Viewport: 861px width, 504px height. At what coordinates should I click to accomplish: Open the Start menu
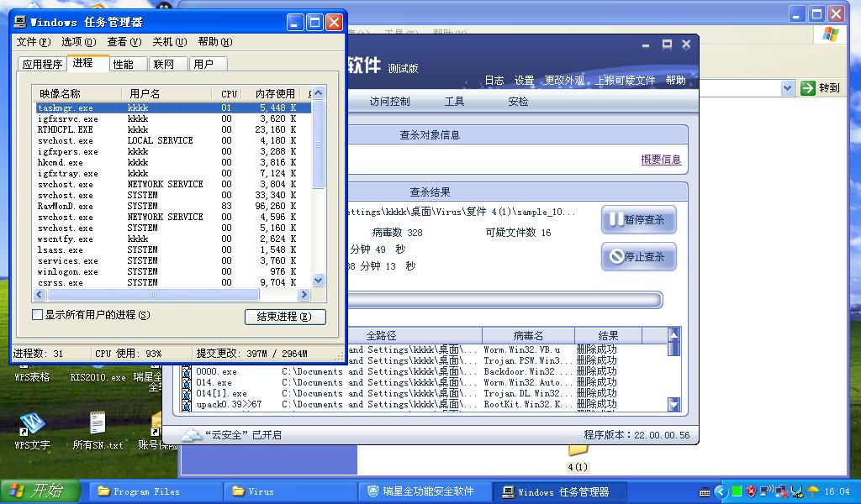(40, 491)
